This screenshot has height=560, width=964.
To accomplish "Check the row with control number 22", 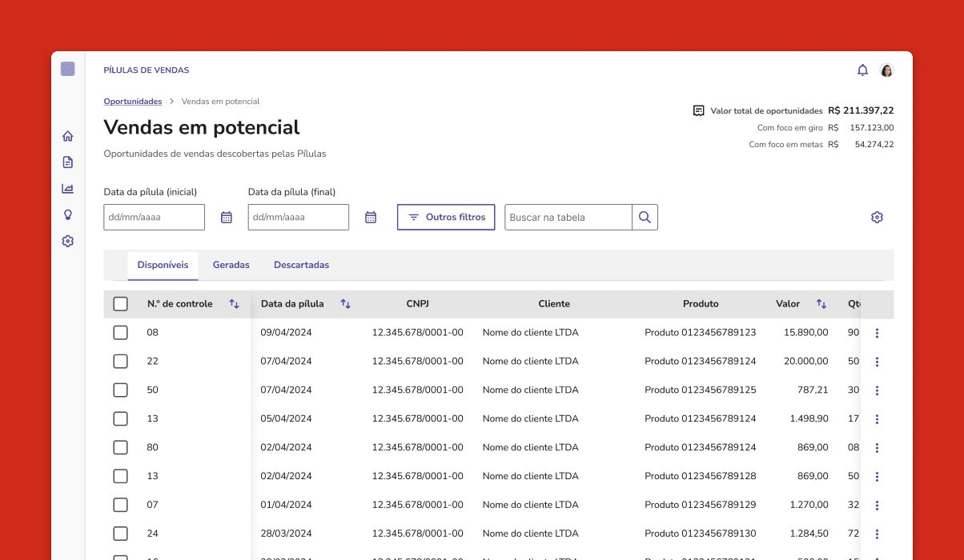I will (x=120, y=362).
